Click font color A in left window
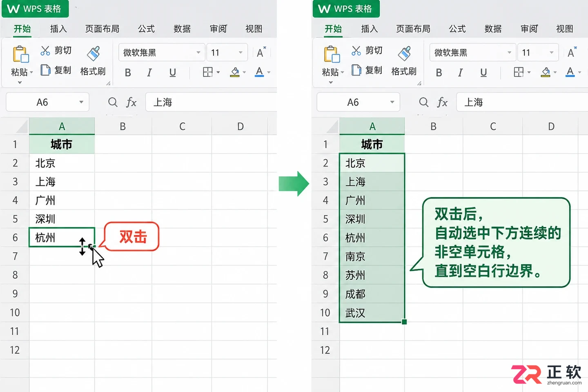The height and width of the screenshot is (392, 588). 259,72
